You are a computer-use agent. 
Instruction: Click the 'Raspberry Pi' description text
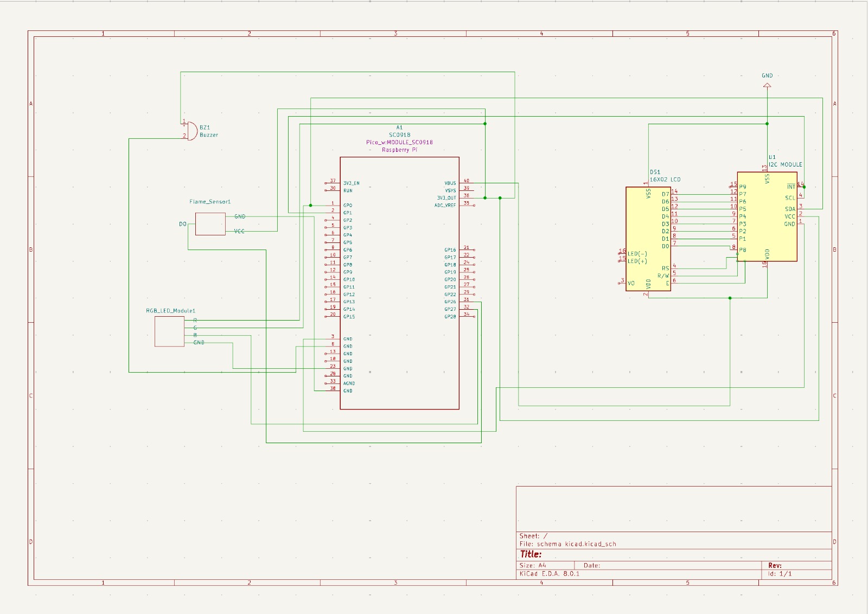point(400,150)
